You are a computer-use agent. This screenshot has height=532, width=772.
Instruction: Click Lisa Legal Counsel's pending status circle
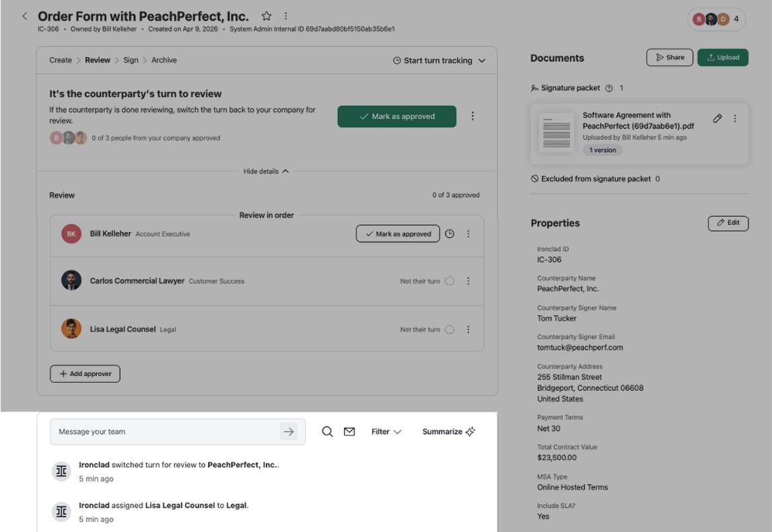tap(450, 330)
